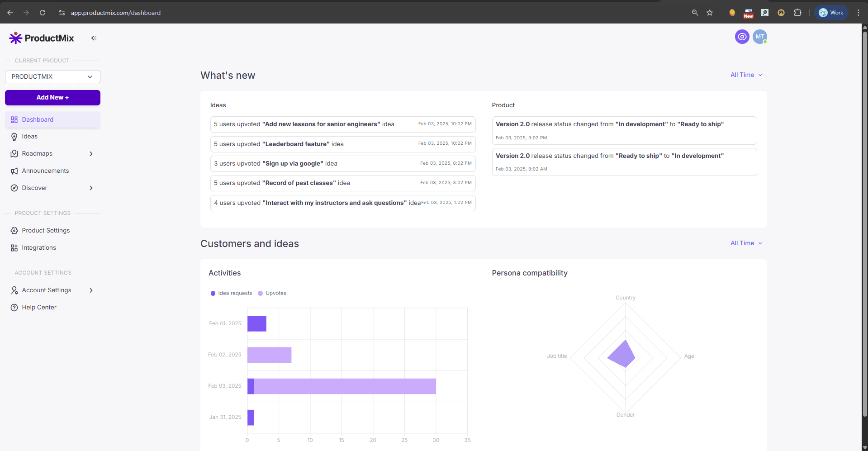
Task: Open the PRODUCTMIX current product dropdown
Action: [52, 77]
